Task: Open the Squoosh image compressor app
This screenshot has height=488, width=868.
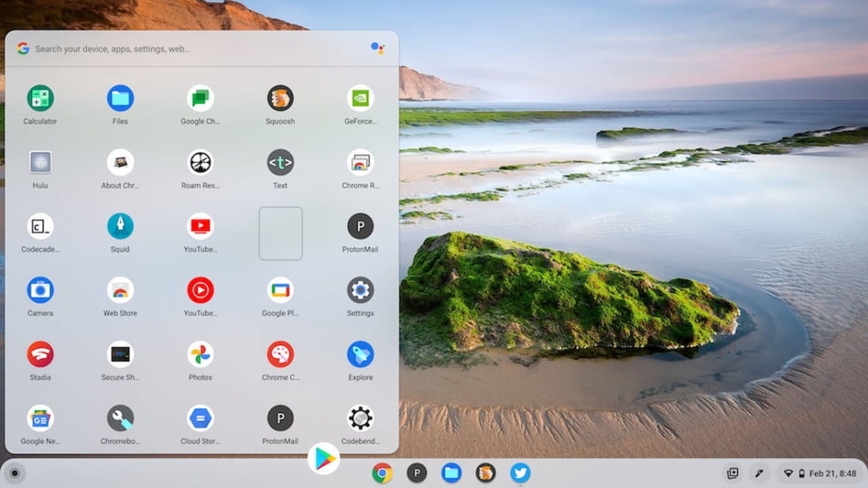Action: [x=280, y=98]
